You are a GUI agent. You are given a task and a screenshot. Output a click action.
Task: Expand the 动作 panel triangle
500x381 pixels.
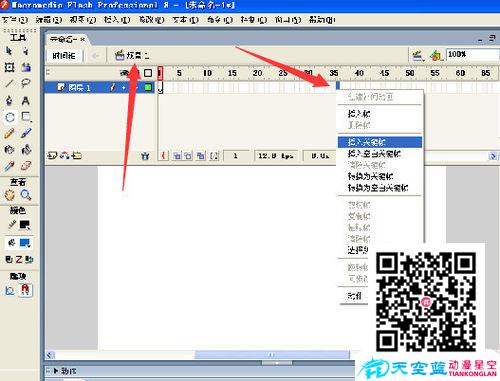pos(56,371)
